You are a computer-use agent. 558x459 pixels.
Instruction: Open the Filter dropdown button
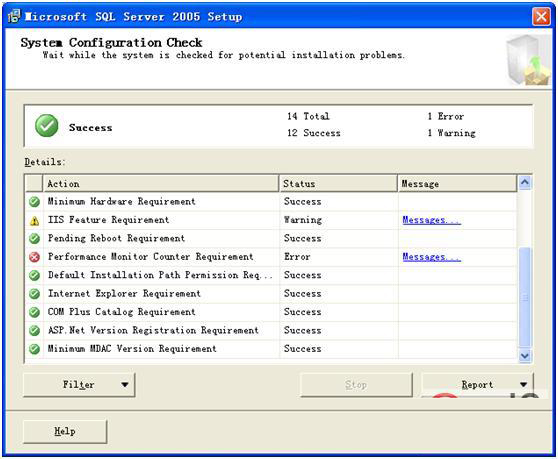click(x=79, y=385)
